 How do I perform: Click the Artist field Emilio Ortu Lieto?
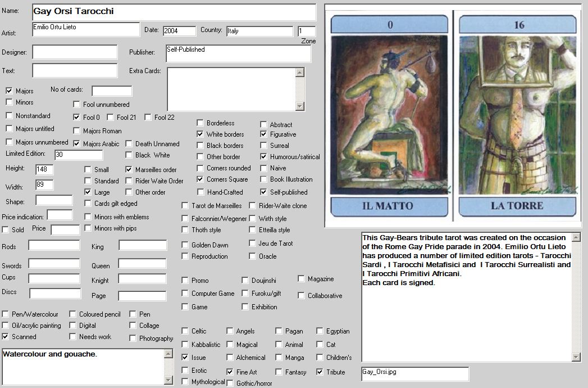click(85, 29)
